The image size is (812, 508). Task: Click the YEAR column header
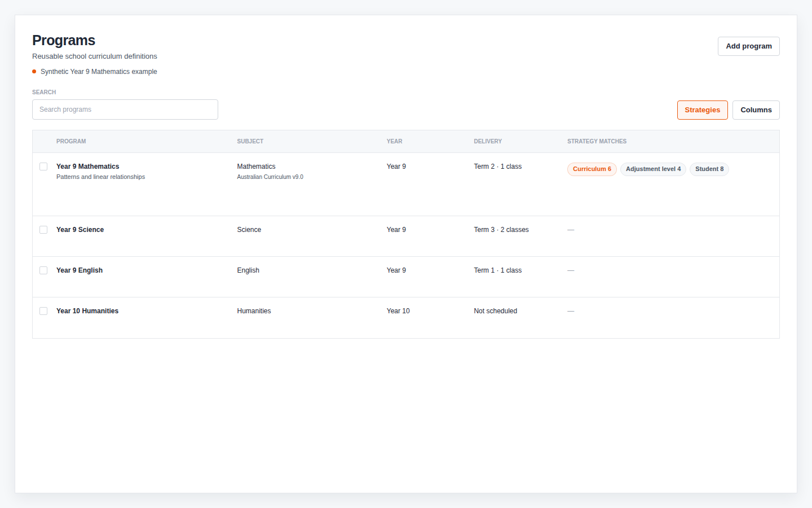395,142
